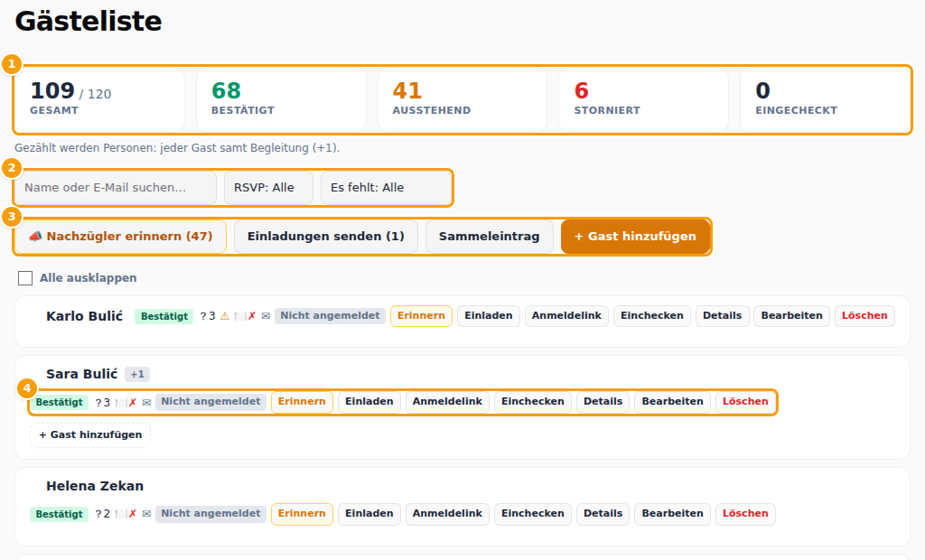
Task: Tick the "Alle ausklappen" checkbox
Action: pos(25,278)
